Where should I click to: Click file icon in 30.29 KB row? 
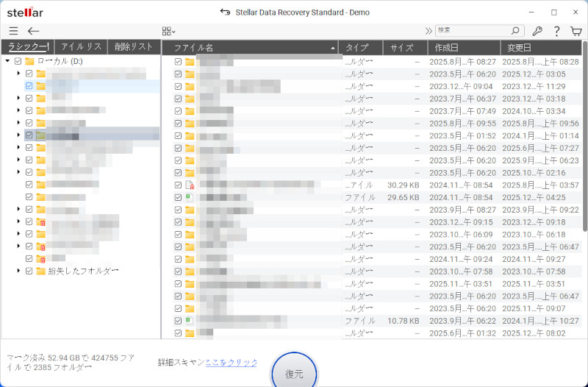coord(190,185)
